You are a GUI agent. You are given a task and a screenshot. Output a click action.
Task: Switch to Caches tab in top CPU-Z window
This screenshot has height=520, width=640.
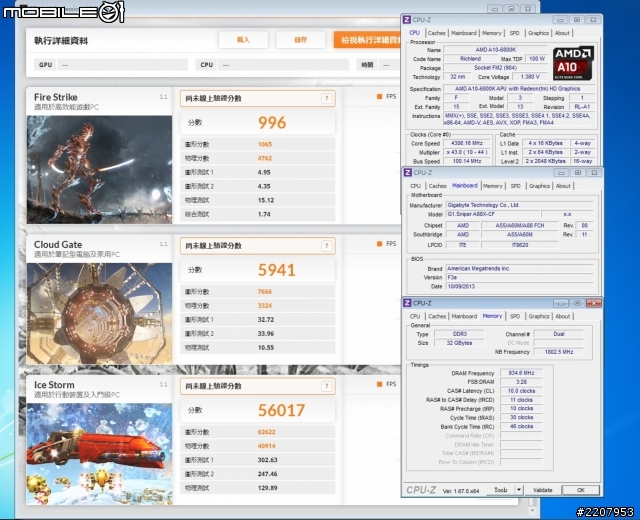436,33
